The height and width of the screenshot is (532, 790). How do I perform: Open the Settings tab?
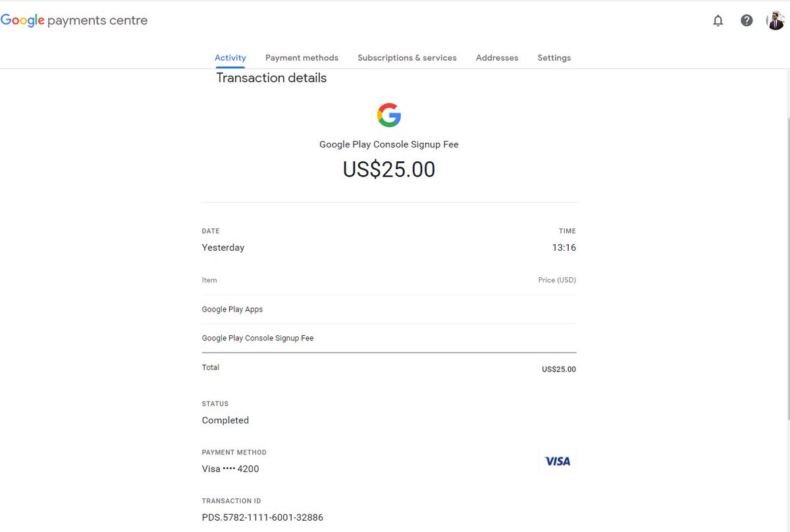(554, 58)
